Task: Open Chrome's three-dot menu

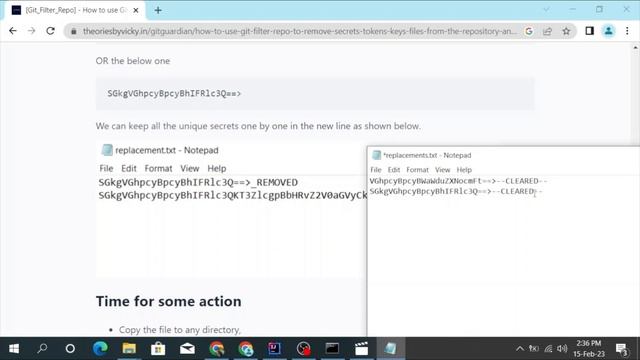Action: point(627,31)
